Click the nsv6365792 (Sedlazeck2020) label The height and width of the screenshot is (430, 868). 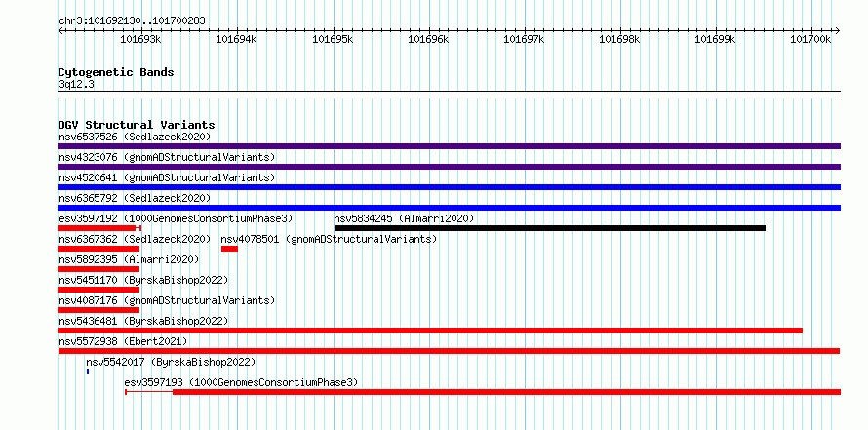(x=135, y=198)
